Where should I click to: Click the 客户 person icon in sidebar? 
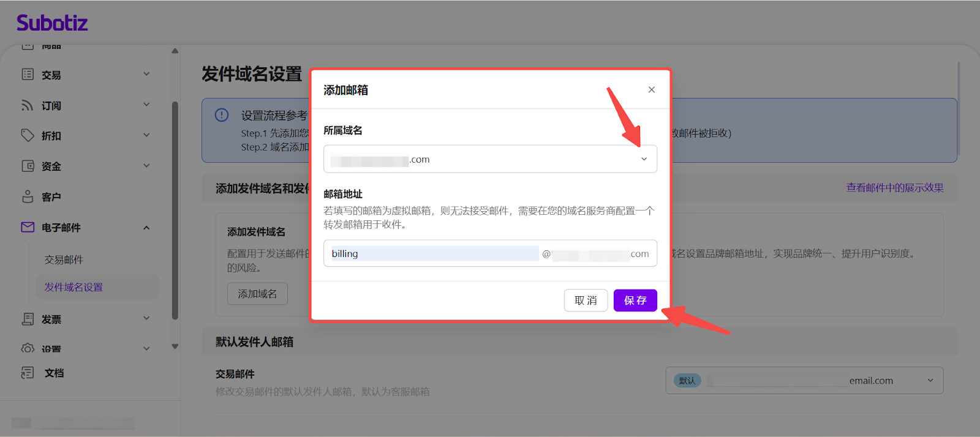tap(28, 196)
